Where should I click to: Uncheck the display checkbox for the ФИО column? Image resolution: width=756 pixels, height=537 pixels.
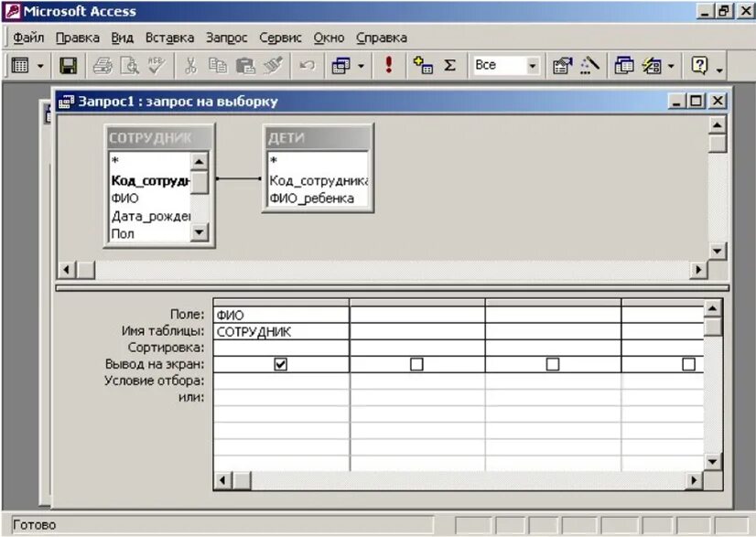click(281, 364)
